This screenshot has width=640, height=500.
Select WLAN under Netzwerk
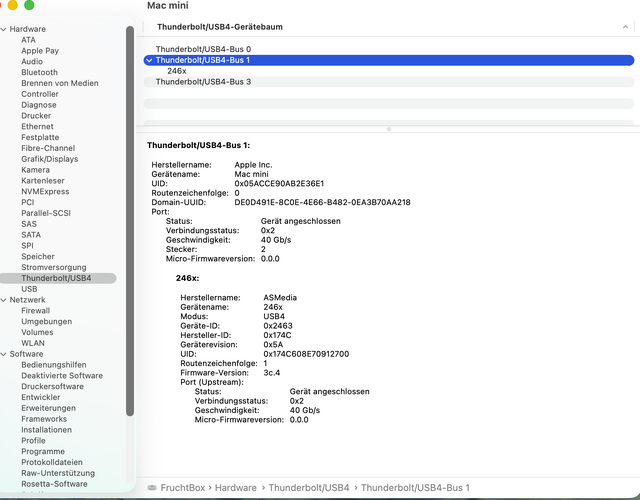click(33, 343)
